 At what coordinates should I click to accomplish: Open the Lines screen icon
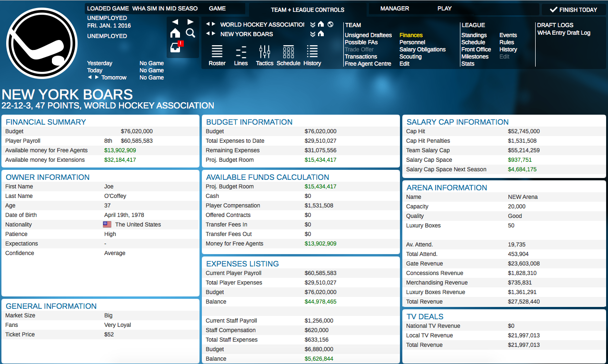[x=241, y=55]
